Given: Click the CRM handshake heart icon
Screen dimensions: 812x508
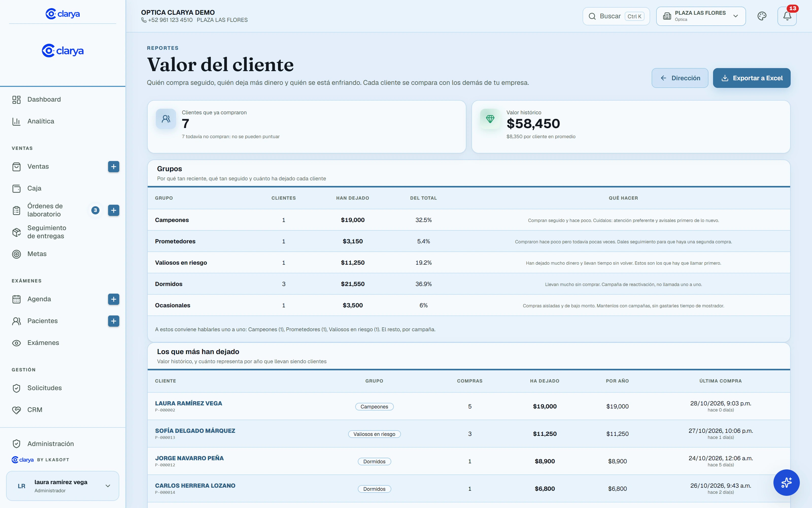Looking at the screenshot, I should (x=16, y=410).
